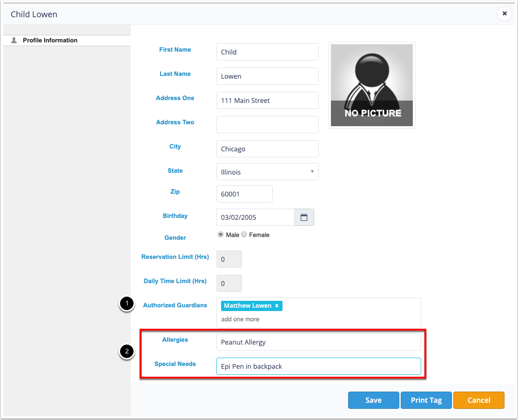
Task: Click the Child Lowen dialog title
Action: [34, 14]
